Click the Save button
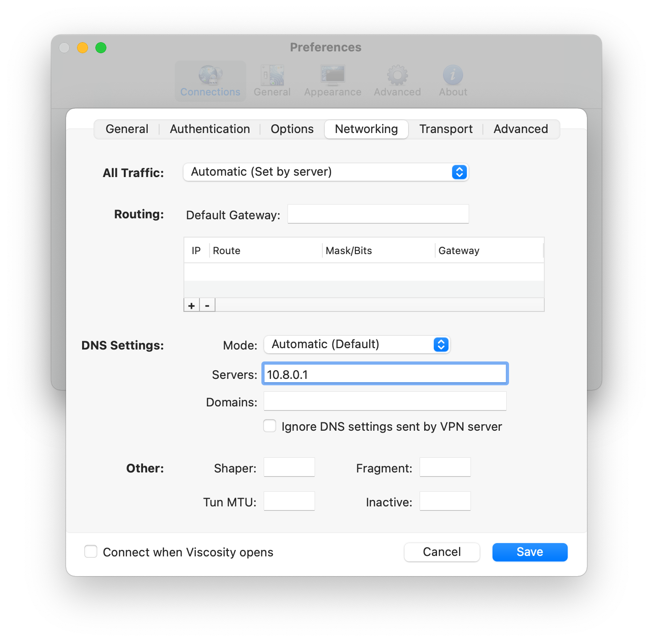 [x=530, y=552]
